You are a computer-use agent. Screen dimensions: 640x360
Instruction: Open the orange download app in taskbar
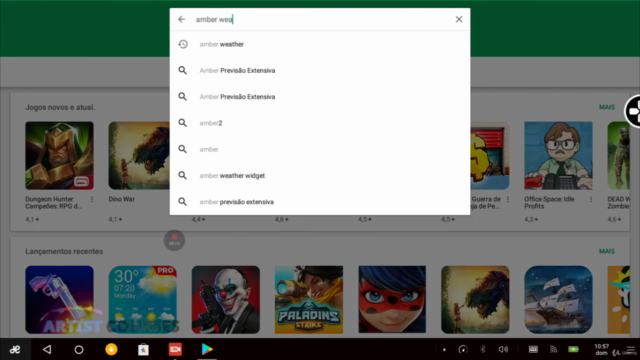pos(111,349)
